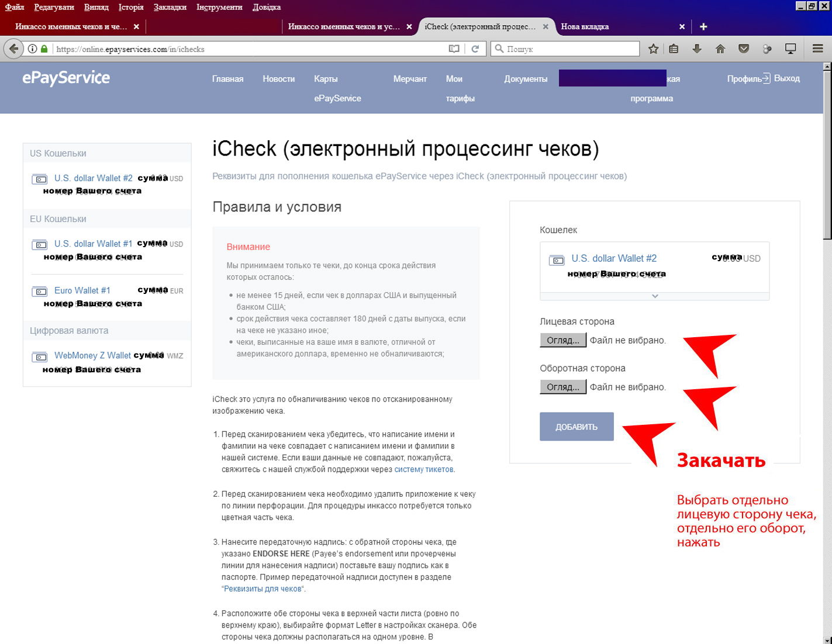Click wallet icon in Кошелек selector box
This screenshot has height=644, width=832.
coord(557,260)
